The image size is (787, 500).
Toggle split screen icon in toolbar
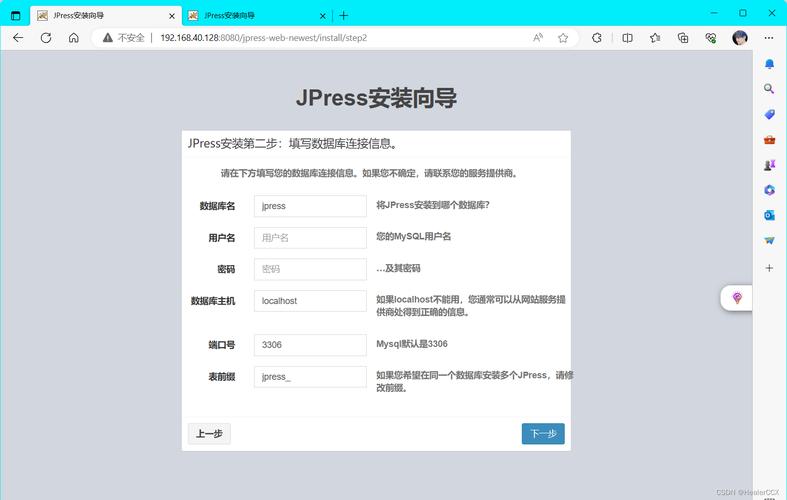[627, 38]
